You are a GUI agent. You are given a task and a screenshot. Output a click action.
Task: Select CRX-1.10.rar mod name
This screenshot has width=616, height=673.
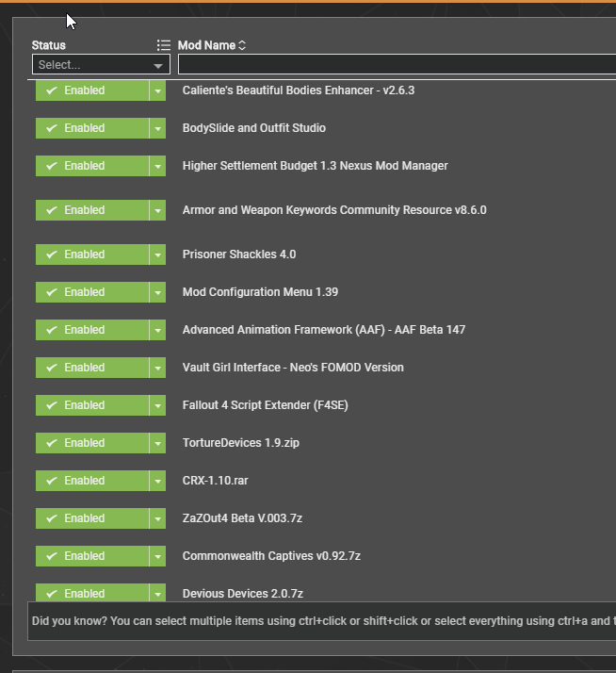coord(216,481)
